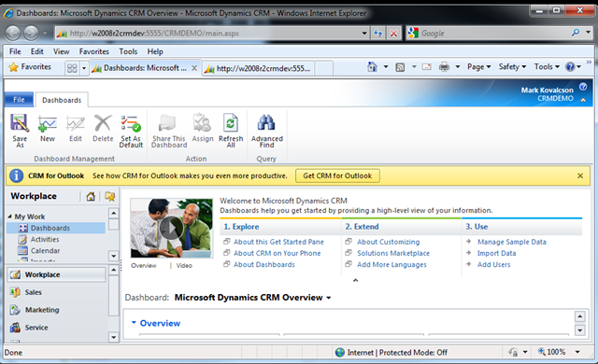Collapse the Overview section triangle
This screenshot has height=364, width=598.
134,323
